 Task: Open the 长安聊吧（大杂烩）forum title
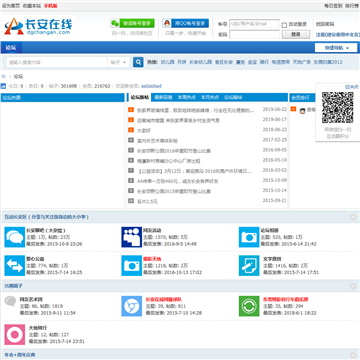46,230
